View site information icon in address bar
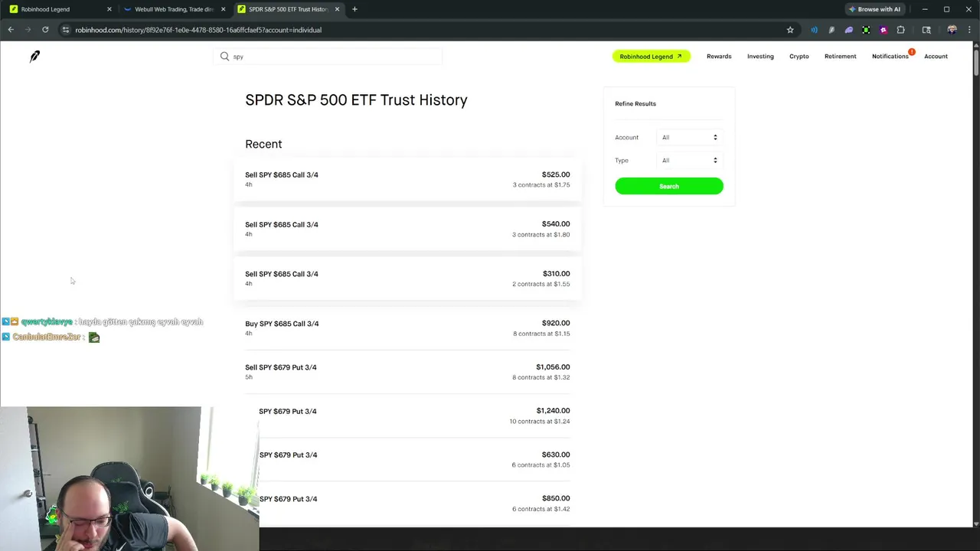Image resolution: width=980 pixels, height=551 pixels. click(66, 30)
